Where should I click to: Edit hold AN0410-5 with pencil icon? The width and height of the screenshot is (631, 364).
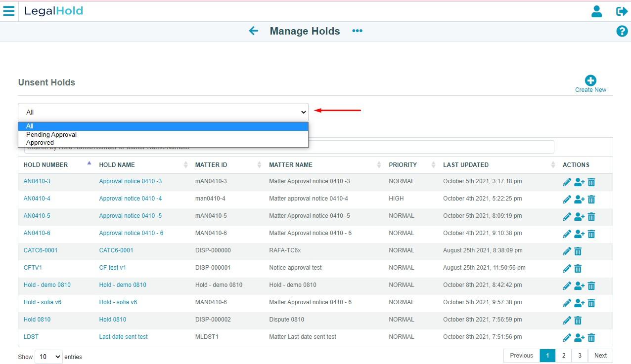pyautogui.click(x=567, y=217)
